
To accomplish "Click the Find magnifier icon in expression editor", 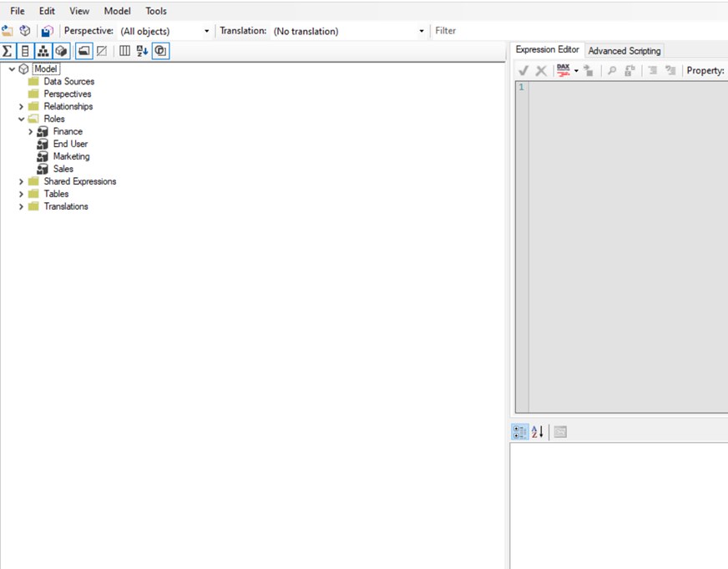I will pyautogui.click(x=611, y=71).
